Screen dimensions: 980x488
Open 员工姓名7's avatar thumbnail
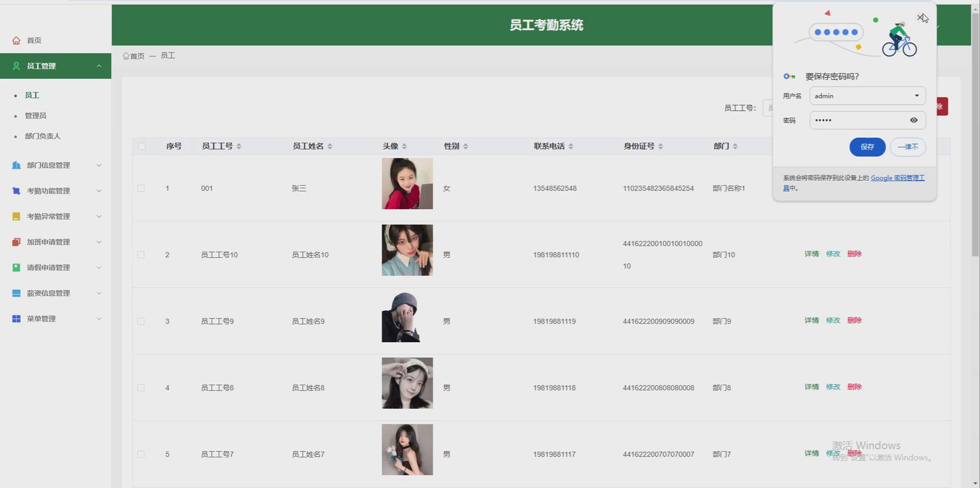point(407,450)
